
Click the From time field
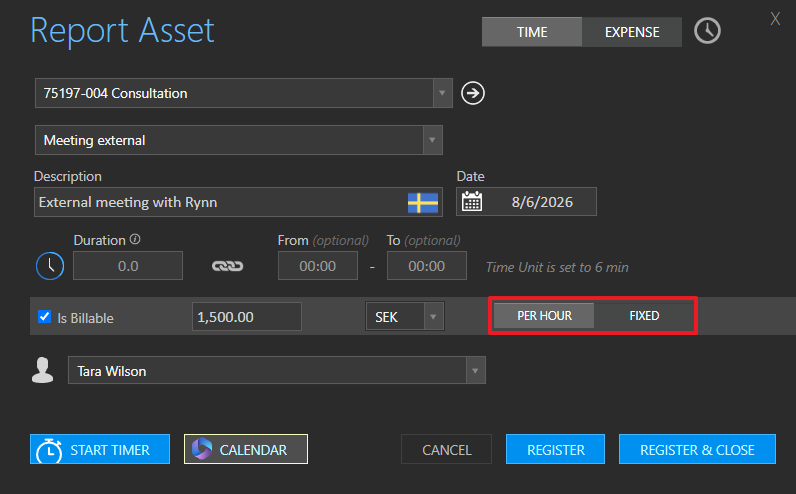point(318,266)
